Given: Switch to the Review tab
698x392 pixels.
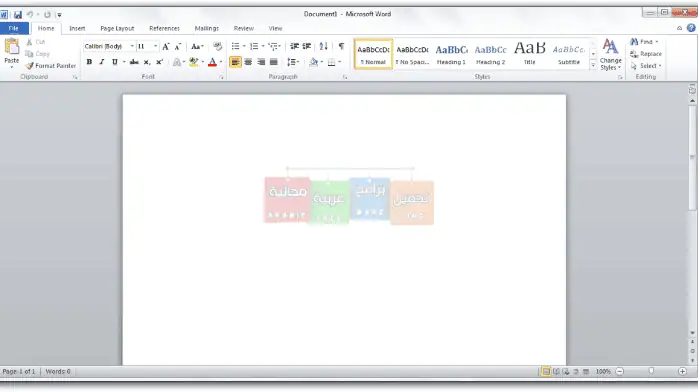Looking at the screenshot, I should click(243, 28).
